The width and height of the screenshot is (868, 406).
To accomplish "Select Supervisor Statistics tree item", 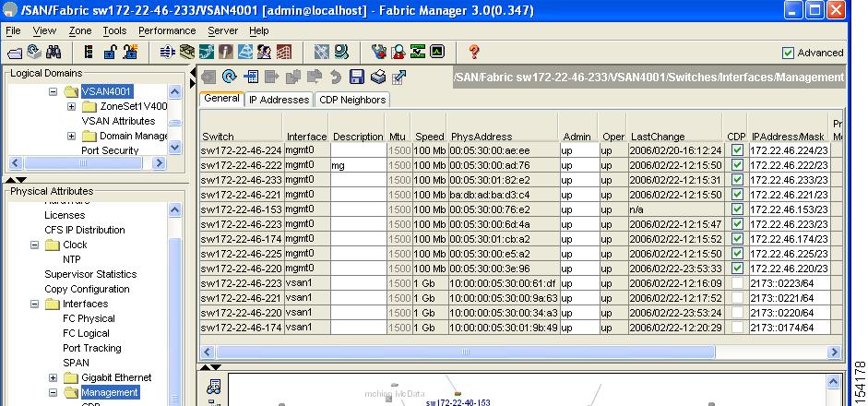I will tap(90, 274).
